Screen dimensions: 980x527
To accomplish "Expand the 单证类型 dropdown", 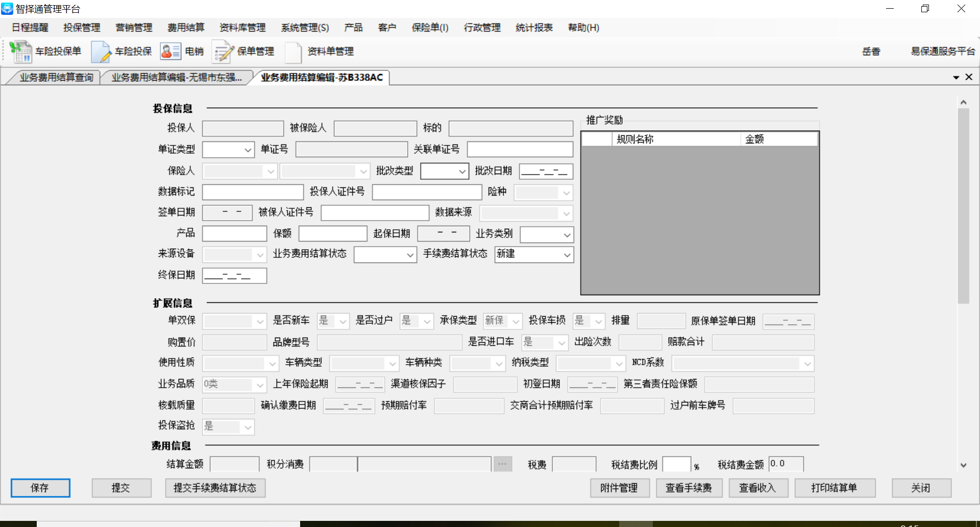I will pos(248,150).
